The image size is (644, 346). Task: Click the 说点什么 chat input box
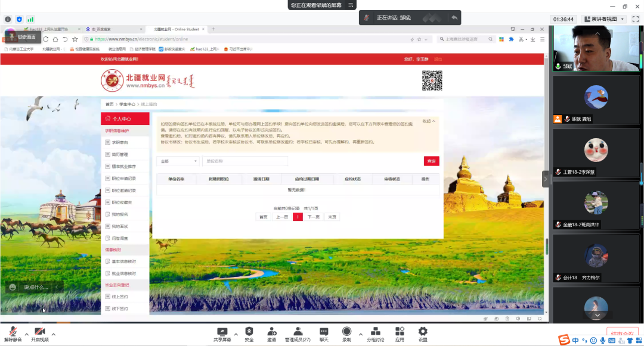tap(36, 287)
